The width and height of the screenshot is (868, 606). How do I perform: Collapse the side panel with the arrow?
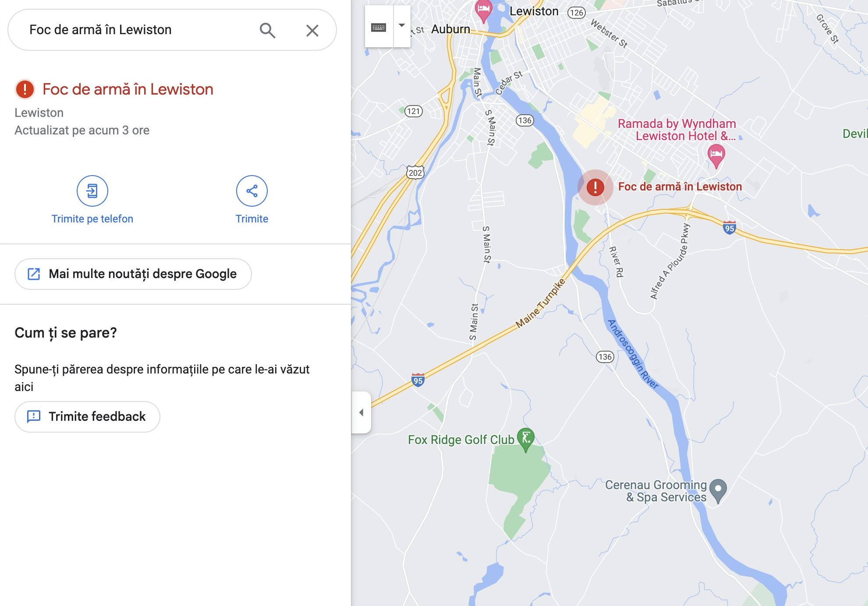[x=361, y=412]
